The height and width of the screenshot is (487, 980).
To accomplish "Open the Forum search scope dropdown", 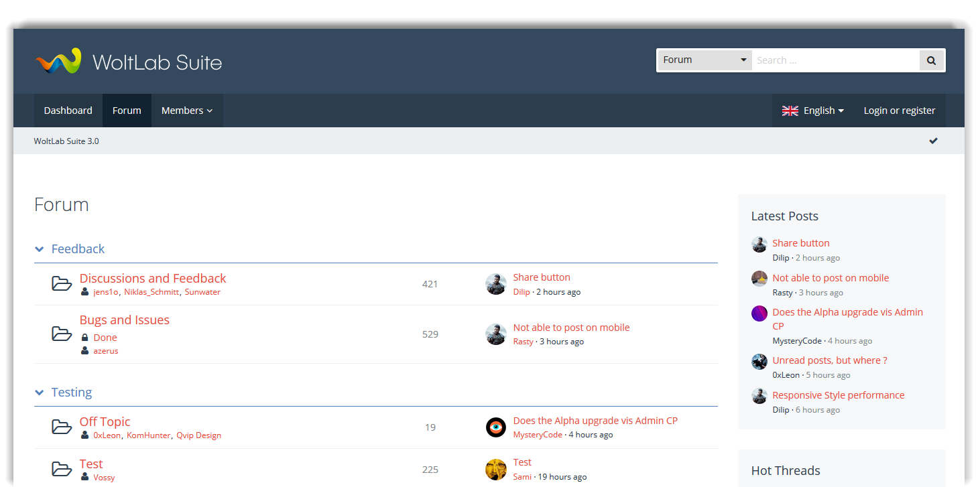I will 705,60.
